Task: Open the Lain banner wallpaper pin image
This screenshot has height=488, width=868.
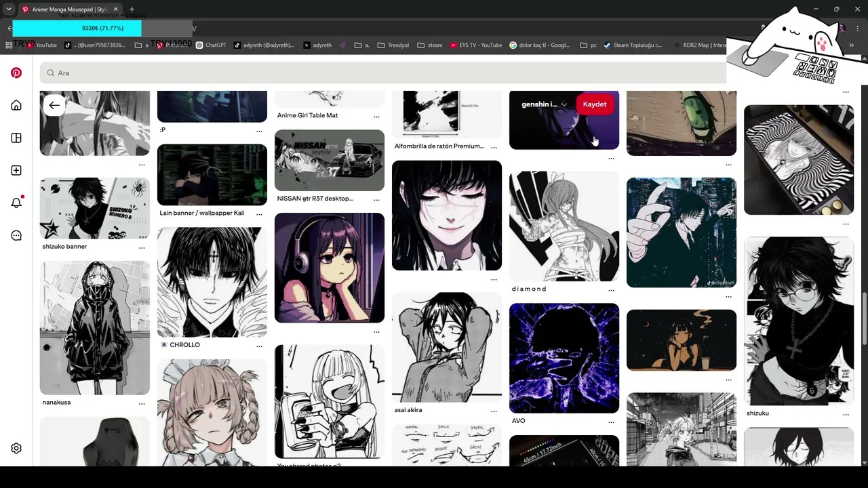Action: 212,175
